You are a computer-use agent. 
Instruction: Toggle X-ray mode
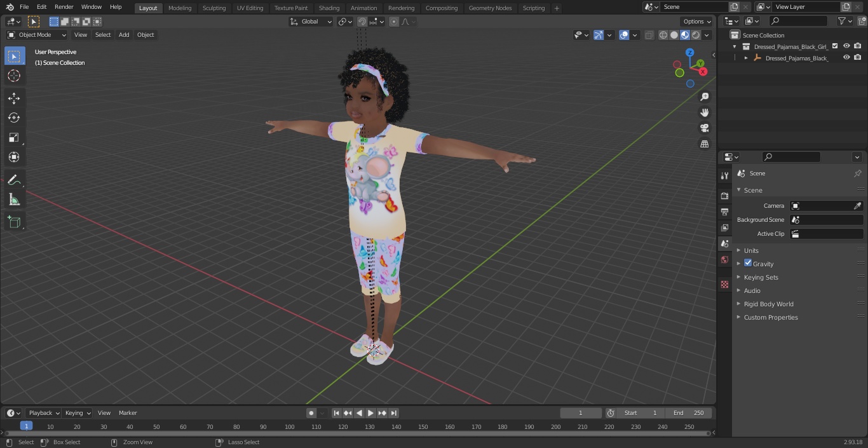[649, 35]
